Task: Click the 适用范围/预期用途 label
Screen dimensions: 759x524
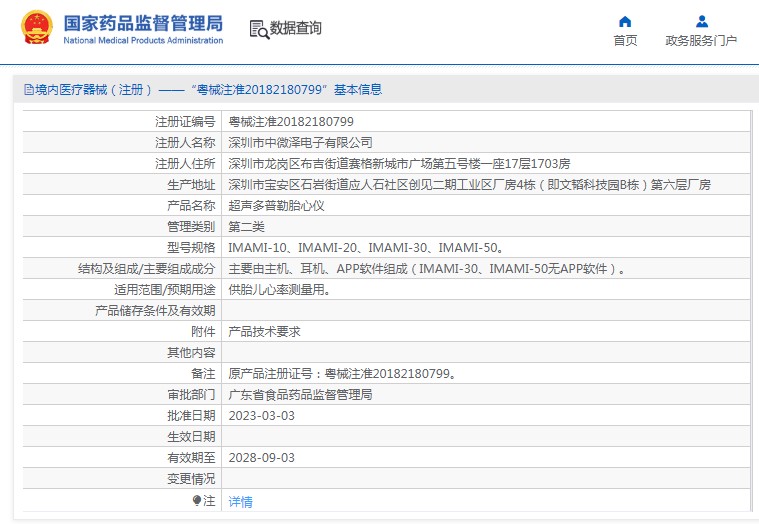Action: pos(165,289)
